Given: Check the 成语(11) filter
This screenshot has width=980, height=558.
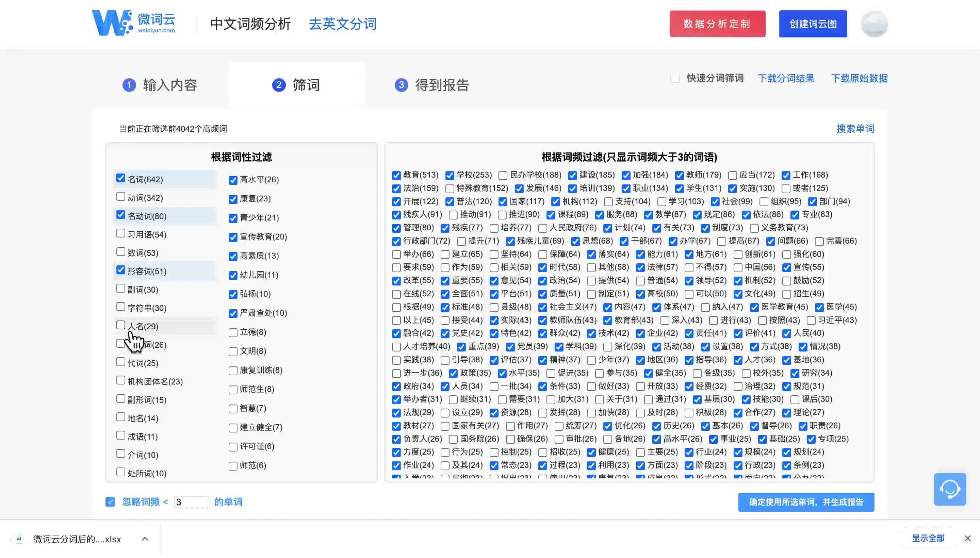Looking at the screenshot, I should (x=121, y=436).
